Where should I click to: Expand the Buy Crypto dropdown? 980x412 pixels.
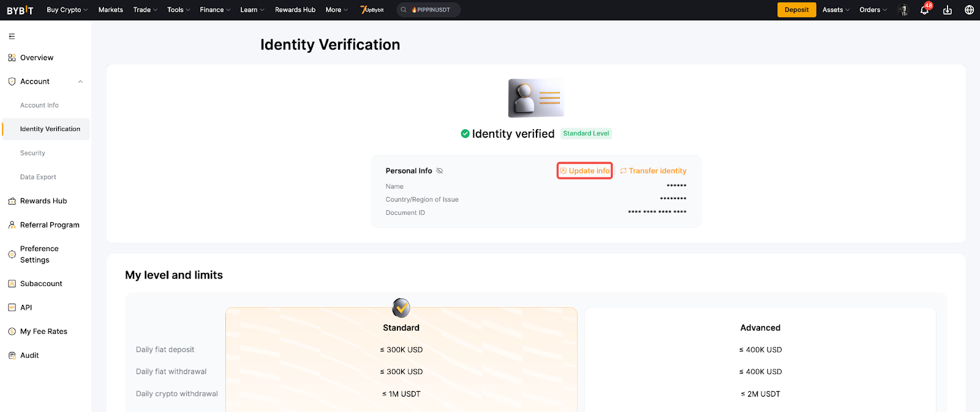pos(67,10)
